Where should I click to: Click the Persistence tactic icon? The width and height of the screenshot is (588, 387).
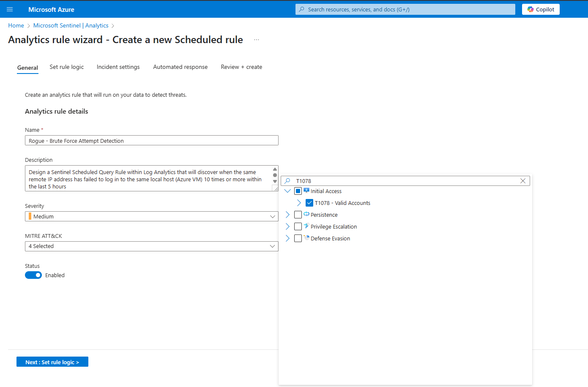click(x=306, y=214)
